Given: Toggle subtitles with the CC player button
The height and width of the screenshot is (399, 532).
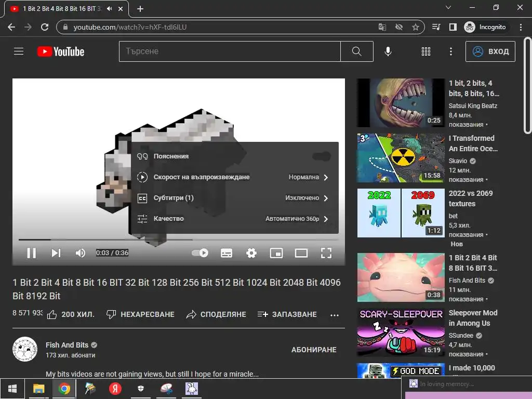Looking at the screenshot, I should (x=227, y=253).
